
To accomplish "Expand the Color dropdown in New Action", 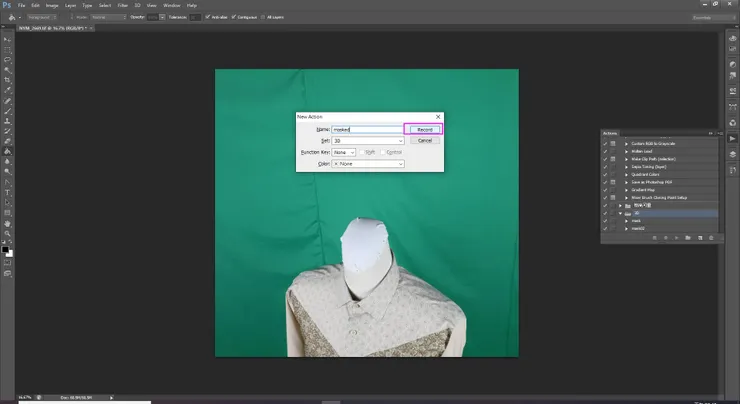I will coord(367,164).
